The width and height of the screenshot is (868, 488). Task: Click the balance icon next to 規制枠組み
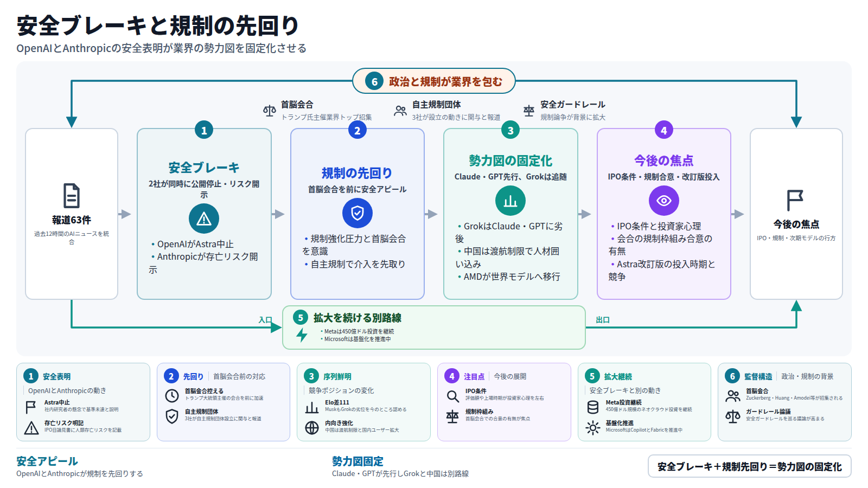[x=452, y=416]
